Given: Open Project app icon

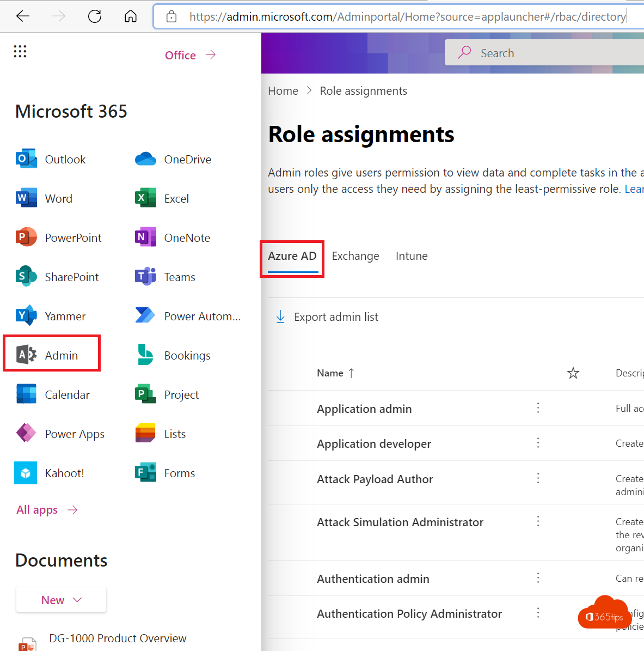Looking at the screenshot, I should click(x=146, y=394).
